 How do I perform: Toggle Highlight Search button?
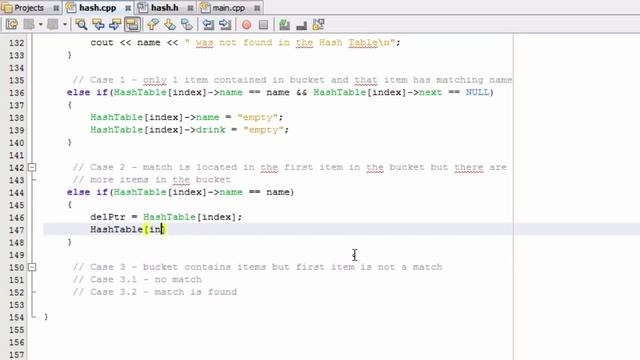coord(132,24)
